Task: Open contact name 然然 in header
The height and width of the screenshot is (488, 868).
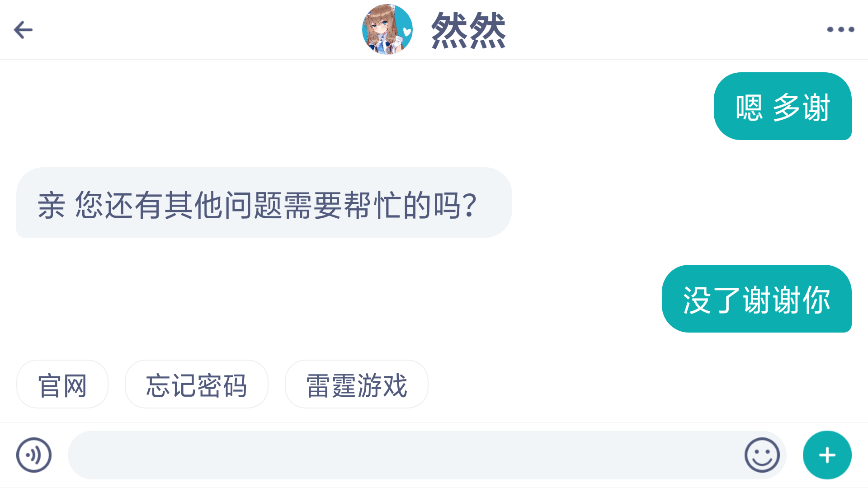Action: pyautogui.click(x=468, y=30)
